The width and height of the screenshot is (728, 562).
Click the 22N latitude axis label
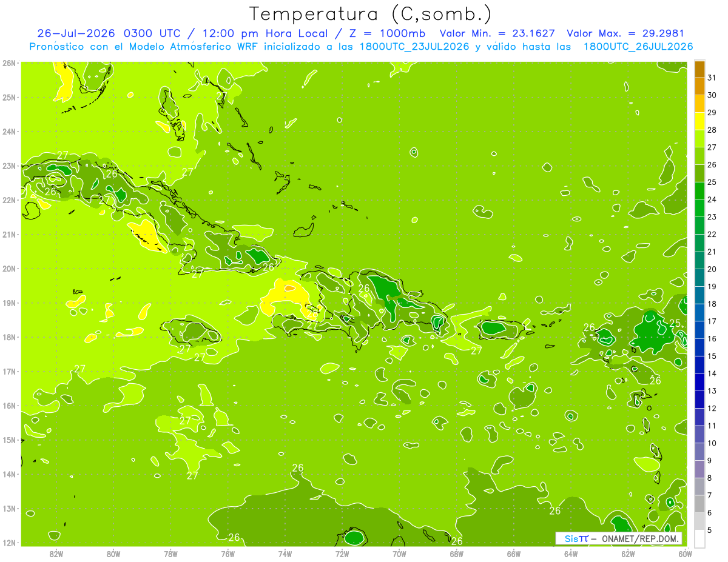tap(8, 200)
